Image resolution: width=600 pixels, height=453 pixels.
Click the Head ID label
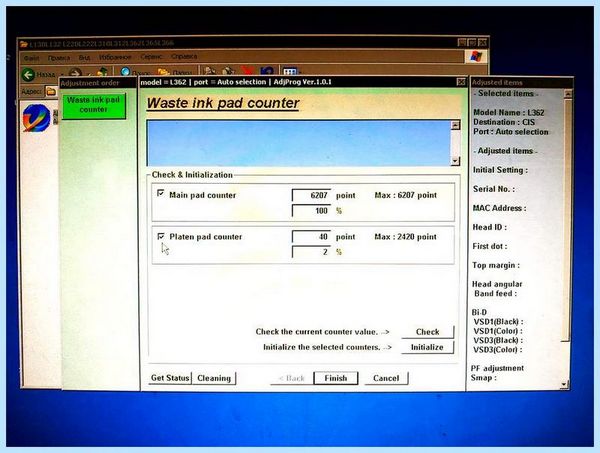coord(489,227)
